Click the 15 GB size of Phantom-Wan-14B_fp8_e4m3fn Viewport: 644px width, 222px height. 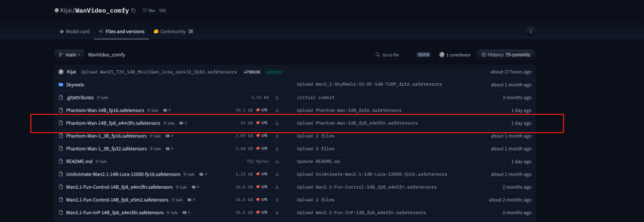(x=246, y=123)
